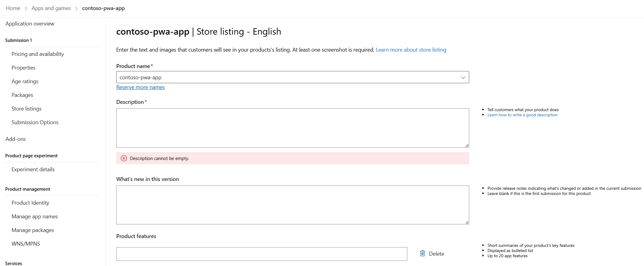Expand the Product name dropdown

click(463, 77)
